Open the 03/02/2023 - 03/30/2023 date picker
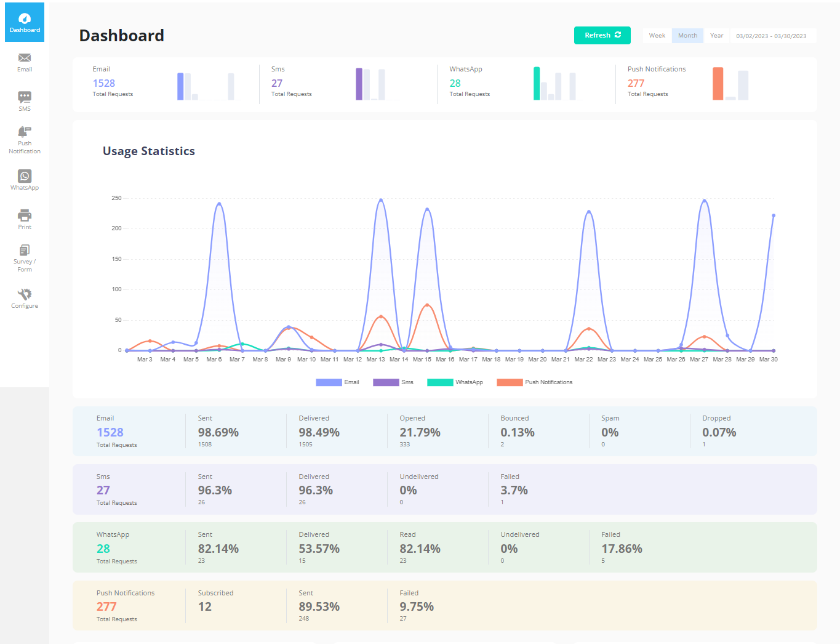The image size is (840, 644). pos(771,35)
